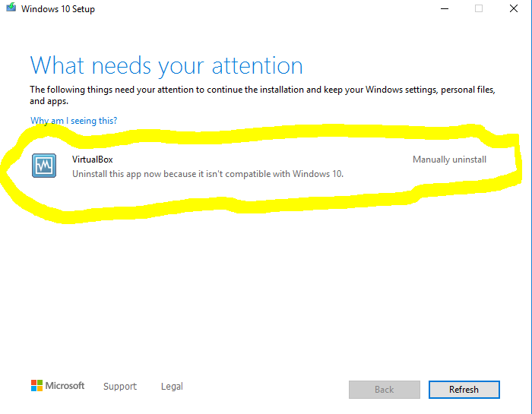Click the Microsoft logo
The height and width of the screenshot is (414, 532).
[x=57, y=386]
